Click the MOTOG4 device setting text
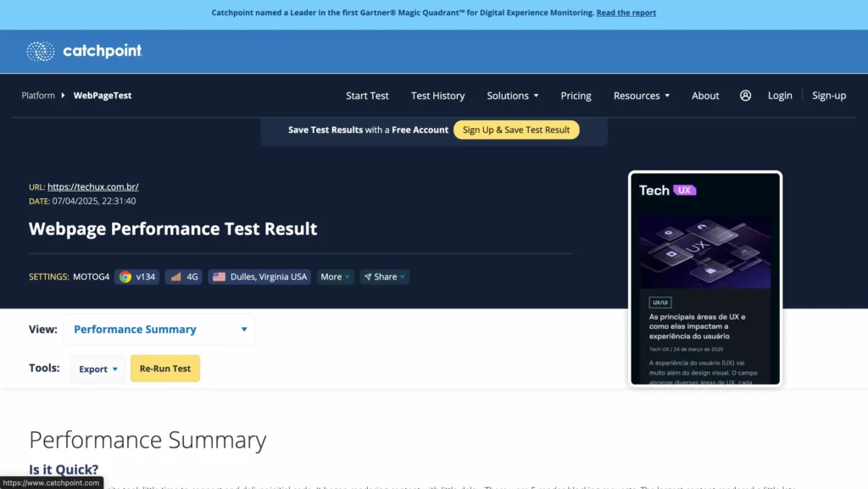The width and height of the screenshot is (868, 489). coord(92,276)
